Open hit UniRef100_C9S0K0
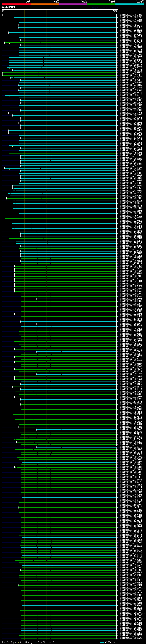 [x=131, y=331]
